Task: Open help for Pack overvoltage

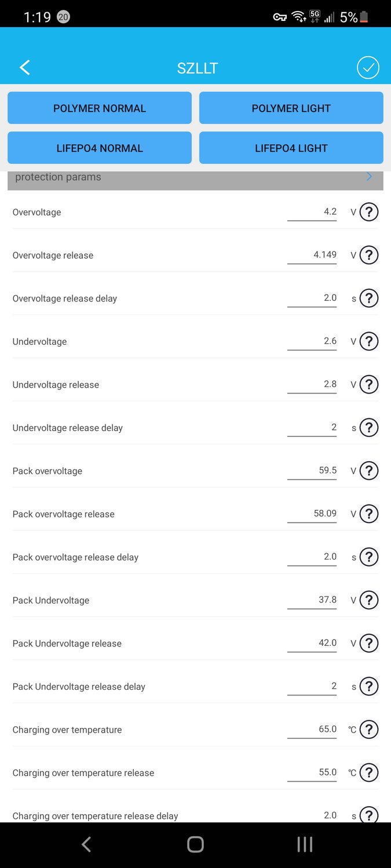Action: point(369,471)
